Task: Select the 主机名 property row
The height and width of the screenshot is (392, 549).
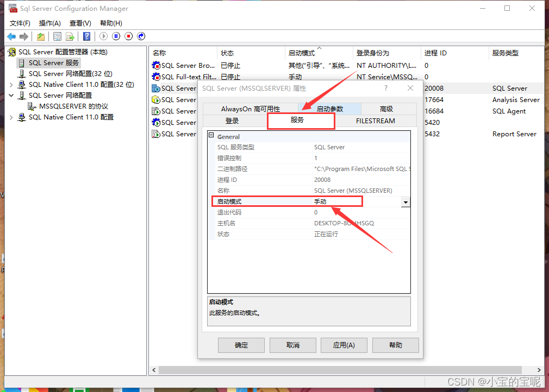Action: [x=313, y=223]
